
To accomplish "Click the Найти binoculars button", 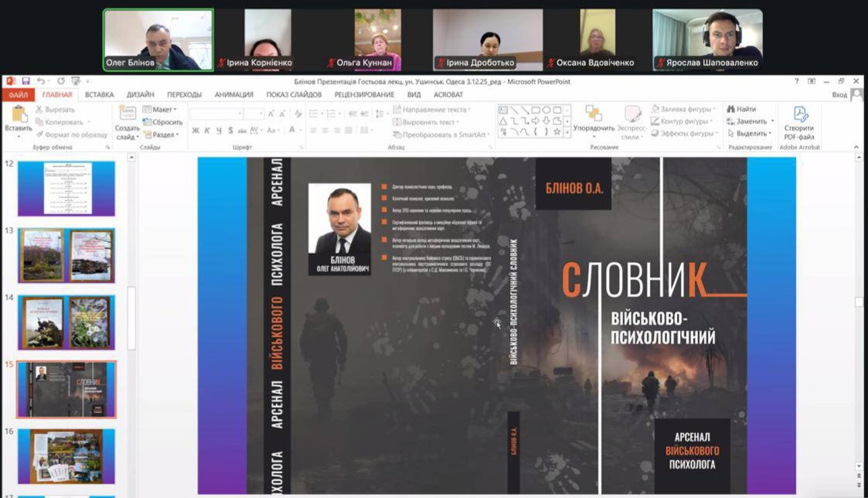I will pyautogui.click(x=740, y=109).
